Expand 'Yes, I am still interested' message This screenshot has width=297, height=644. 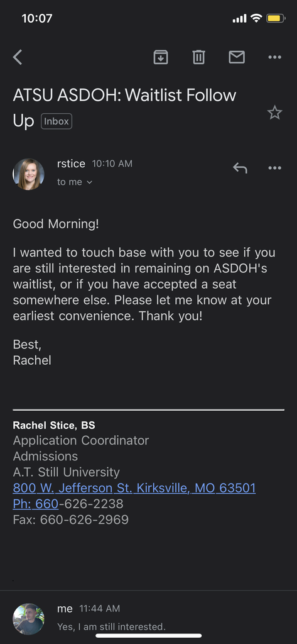111,627
